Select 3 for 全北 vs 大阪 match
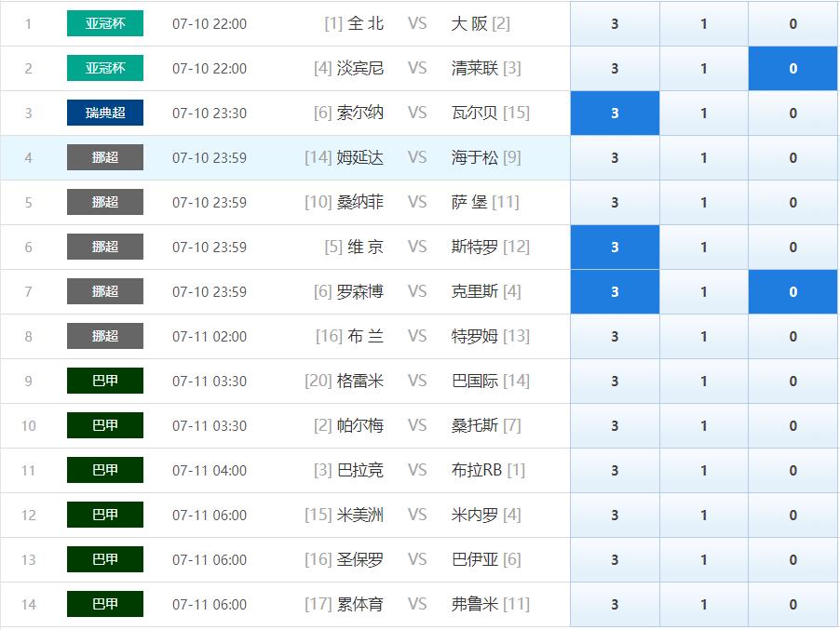This screenshot has width=840, height=630. pos(615,24)
